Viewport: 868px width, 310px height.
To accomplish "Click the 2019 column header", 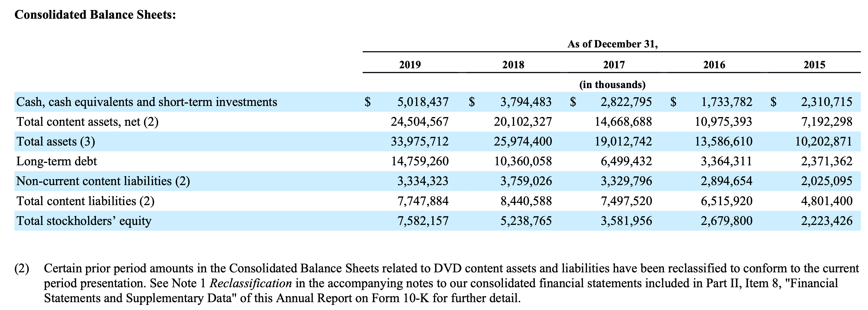I will point(410,64).
